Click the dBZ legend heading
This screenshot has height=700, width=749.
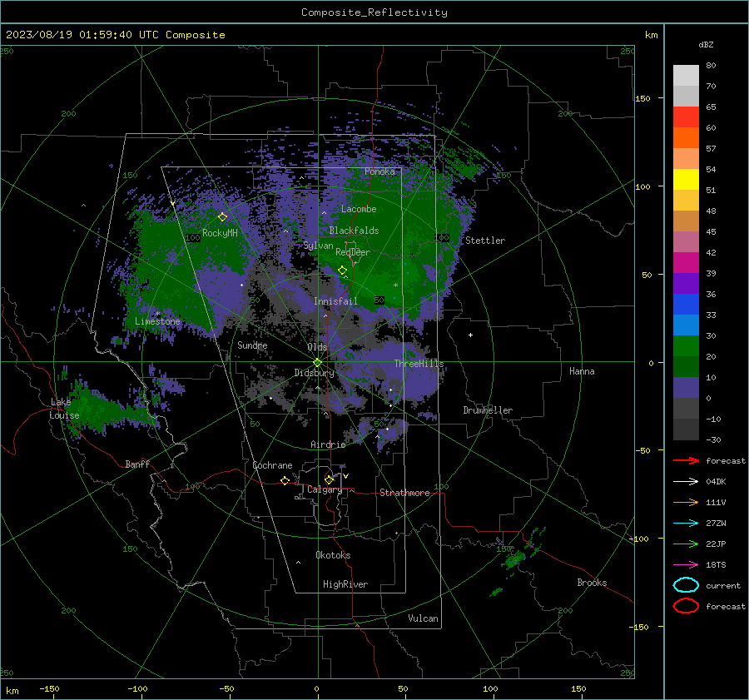[706, 44]
